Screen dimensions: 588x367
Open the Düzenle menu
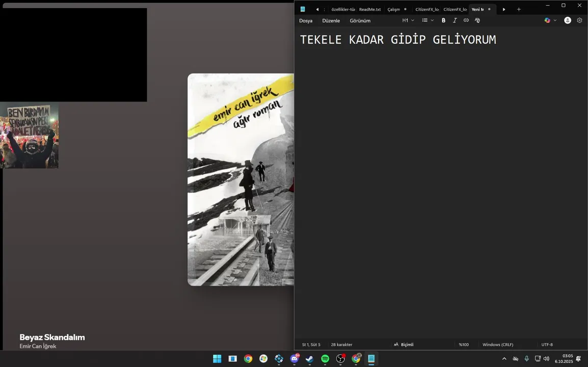(x=331, y=20)
